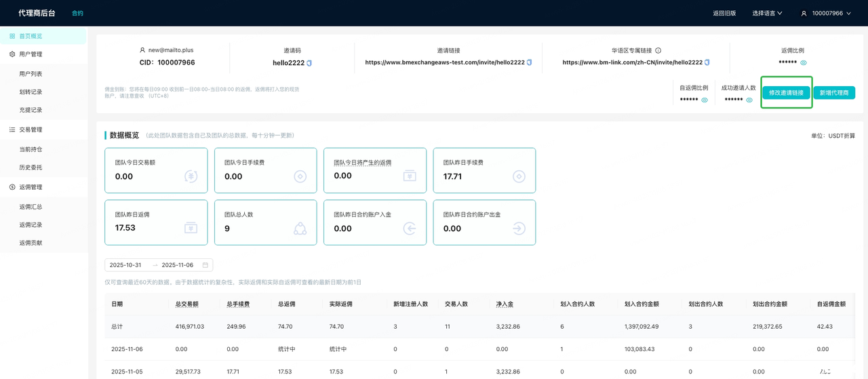
Task: Reveal 自返佣比例 value using eye icon
Action: coord(705,100)
